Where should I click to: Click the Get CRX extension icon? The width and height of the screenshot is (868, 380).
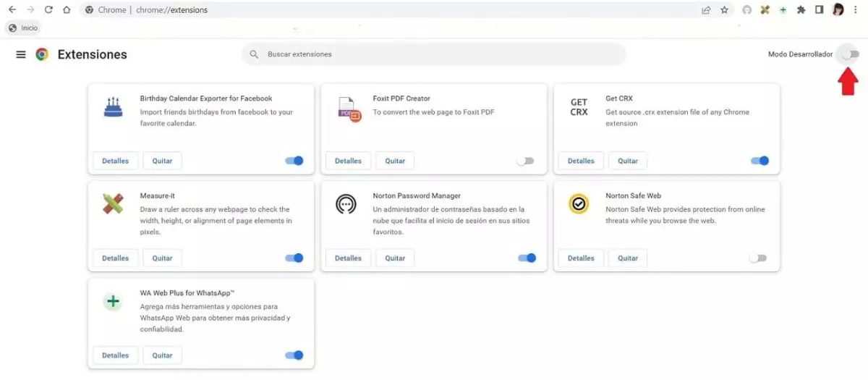(579, 107)
